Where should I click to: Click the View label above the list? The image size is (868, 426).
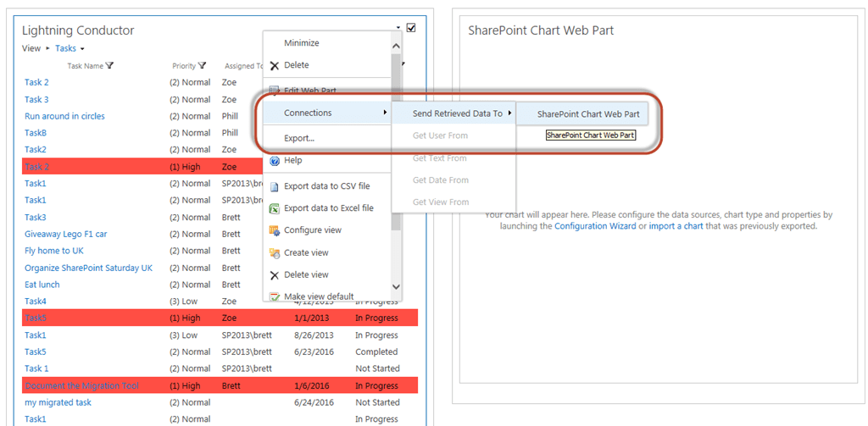31,48
